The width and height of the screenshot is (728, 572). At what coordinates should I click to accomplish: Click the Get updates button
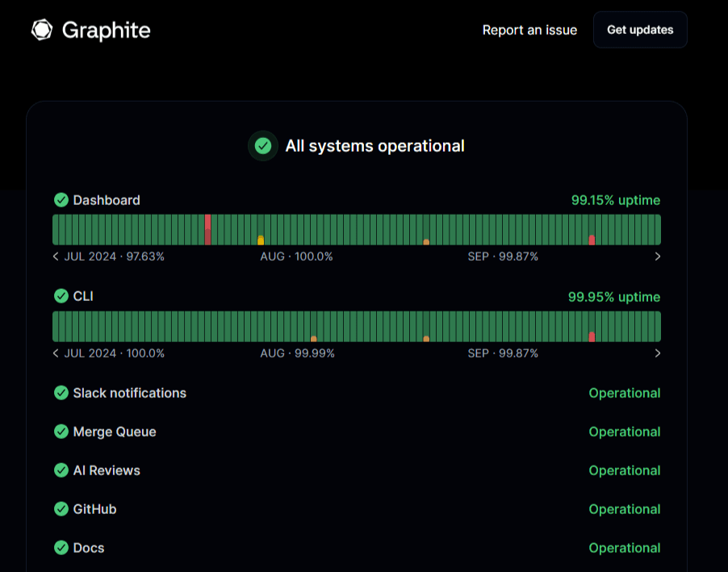(x=639, y=30)
